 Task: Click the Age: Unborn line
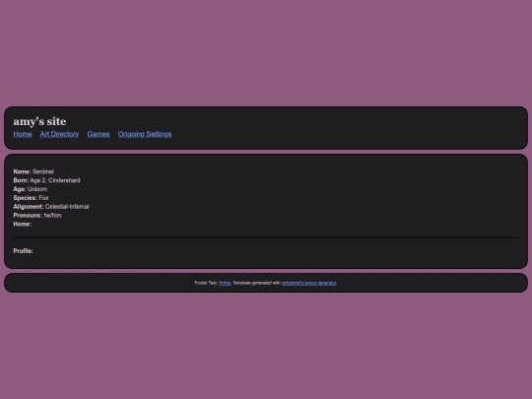pos(31,189)
